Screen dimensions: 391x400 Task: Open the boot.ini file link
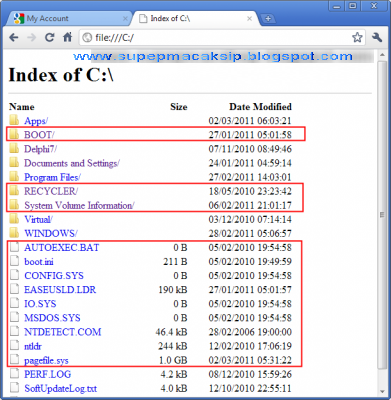pyautogui.click(x=39, y=261)
